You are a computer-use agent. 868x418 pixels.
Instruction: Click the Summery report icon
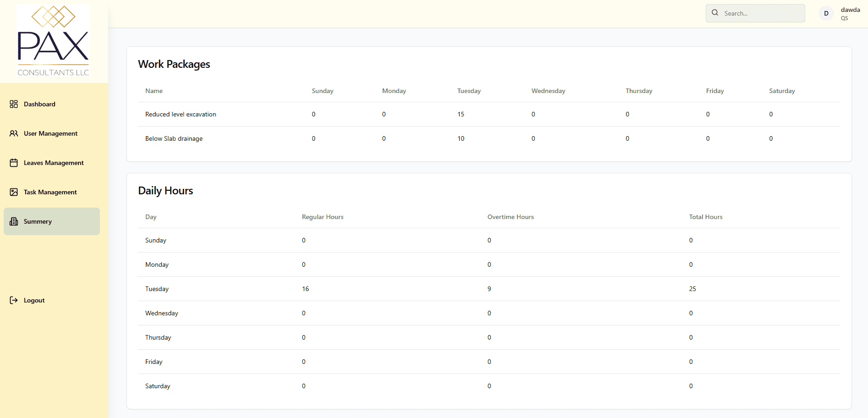click(x=14, y=221)
